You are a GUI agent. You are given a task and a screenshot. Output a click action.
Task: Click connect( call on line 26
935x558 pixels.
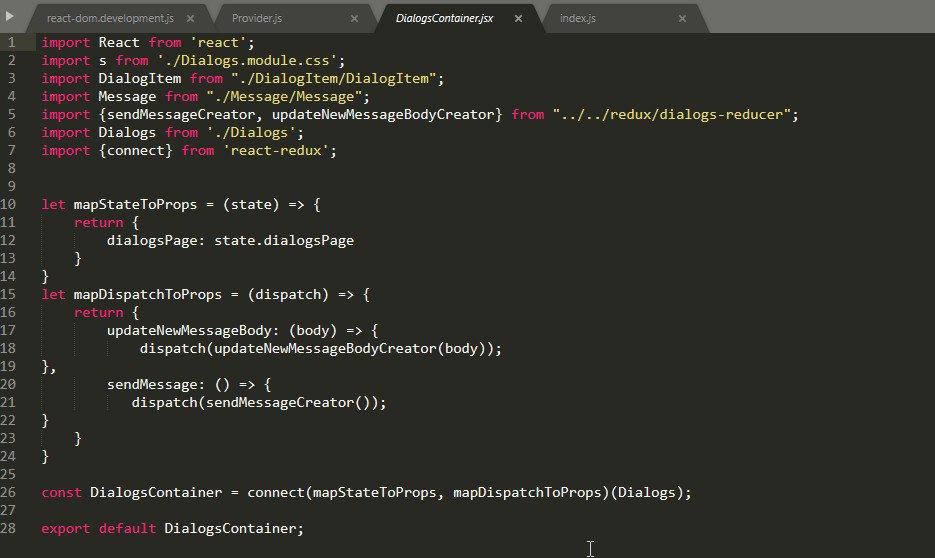[x=280, y=492]
